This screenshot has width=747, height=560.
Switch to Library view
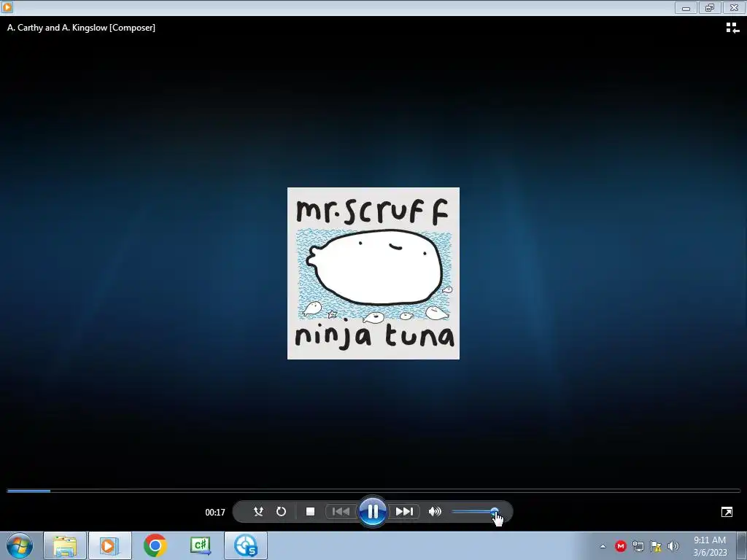pos(732,28)
